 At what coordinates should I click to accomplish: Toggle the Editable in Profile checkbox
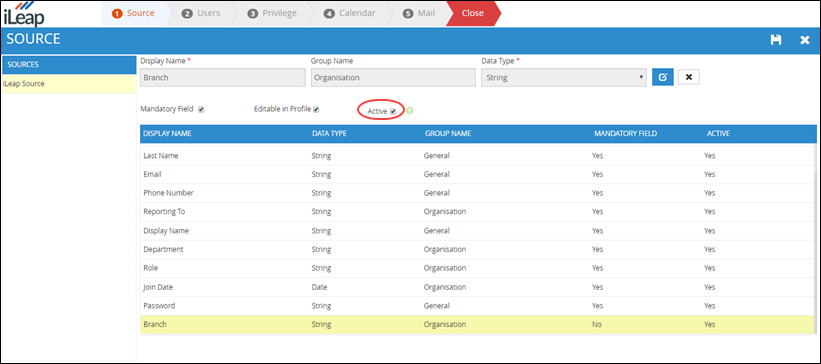(316, 109)
